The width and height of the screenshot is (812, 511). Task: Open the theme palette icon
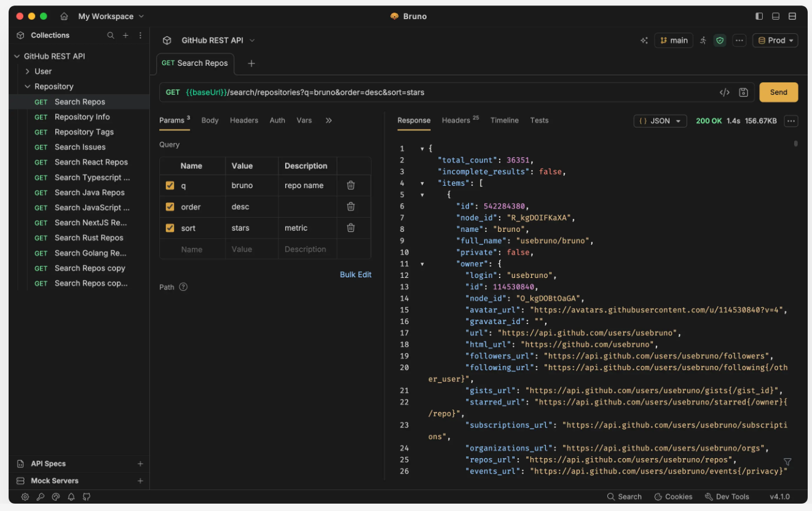(56, 496)
